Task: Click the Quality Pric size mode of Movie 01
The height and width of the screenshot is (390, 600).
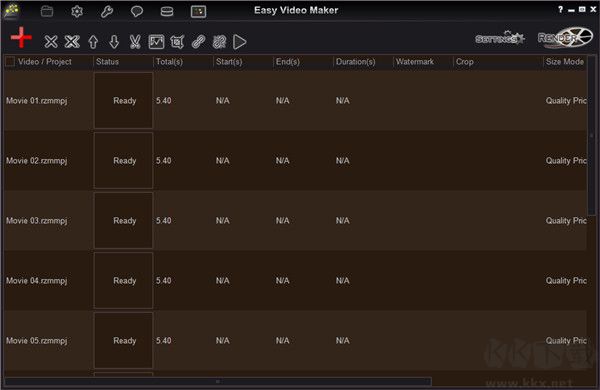Action: (566, 101)
